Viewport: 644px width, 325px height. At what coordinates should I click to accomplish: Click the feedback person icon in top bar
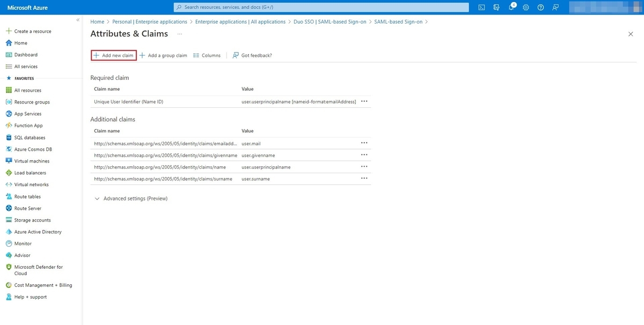point(555,8)
